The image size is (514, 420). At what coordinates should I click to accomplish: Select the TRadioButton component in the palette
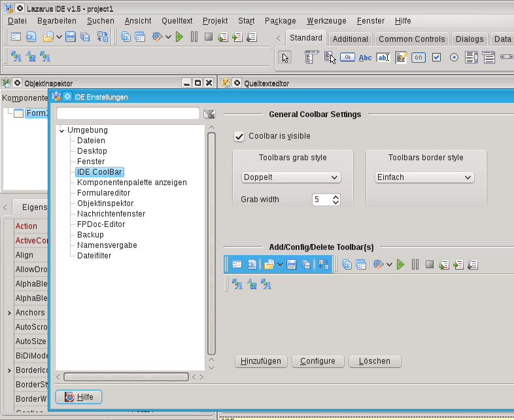coord(454,58)
